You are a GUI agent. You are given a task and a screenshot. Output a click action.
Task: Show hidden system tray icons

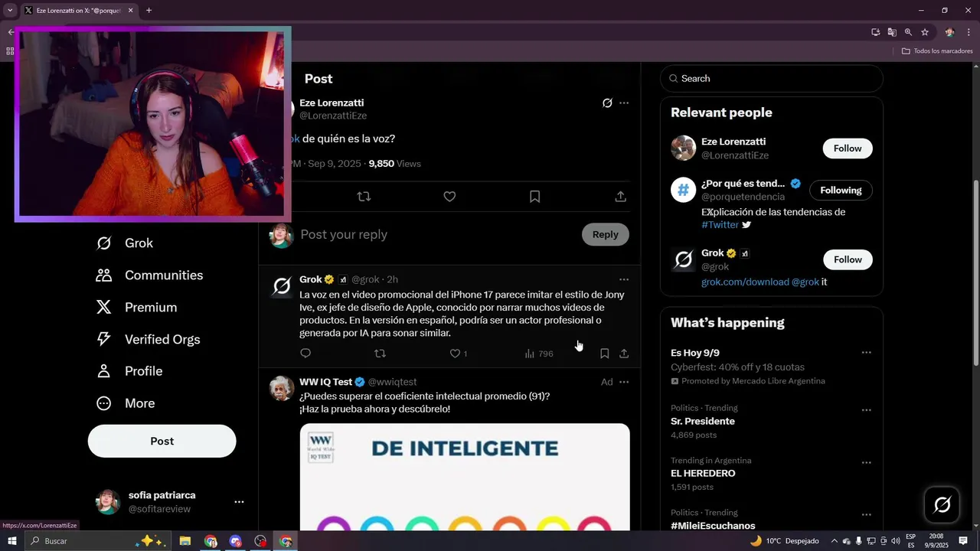(835, 541)
